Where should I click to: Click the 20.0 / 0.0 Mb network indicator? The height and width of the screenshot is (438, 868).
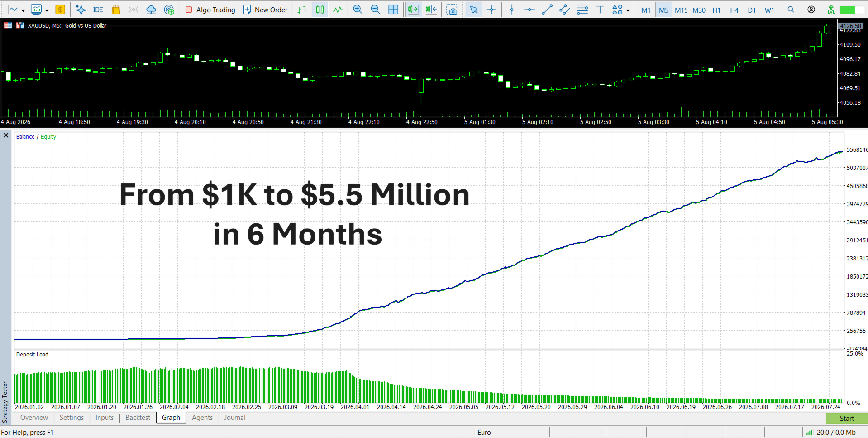click(x=831, y=433)
